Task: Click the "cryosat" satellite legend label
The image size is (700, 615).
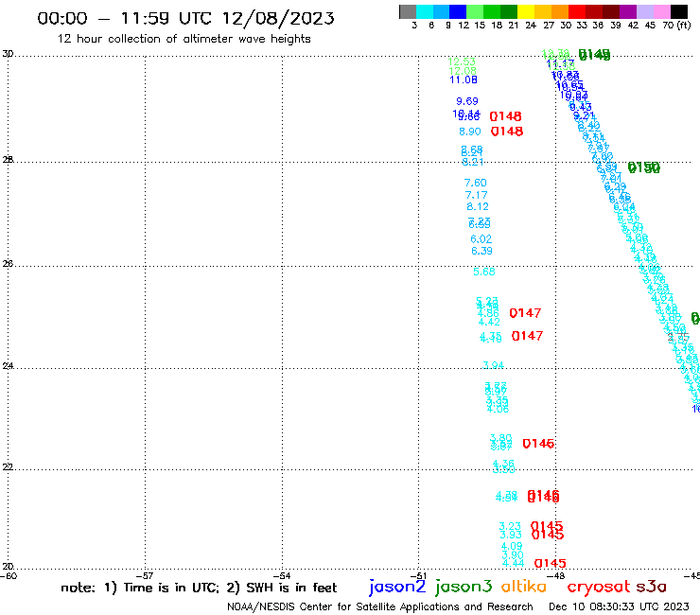Action: pos(599,588)
